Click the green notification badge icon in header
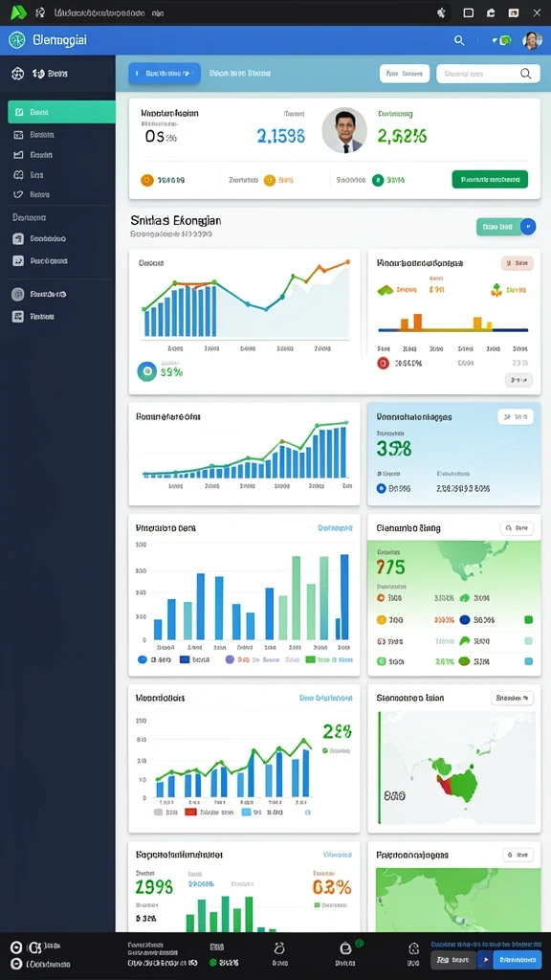Viewport: 551px width, 980px height. click(x=503, y=40)
